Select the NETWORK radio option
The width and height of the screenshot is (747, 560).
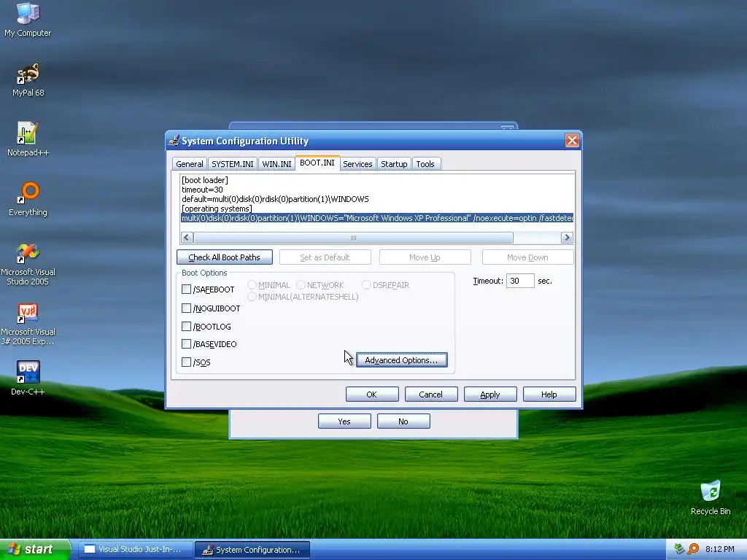point(301,285)
